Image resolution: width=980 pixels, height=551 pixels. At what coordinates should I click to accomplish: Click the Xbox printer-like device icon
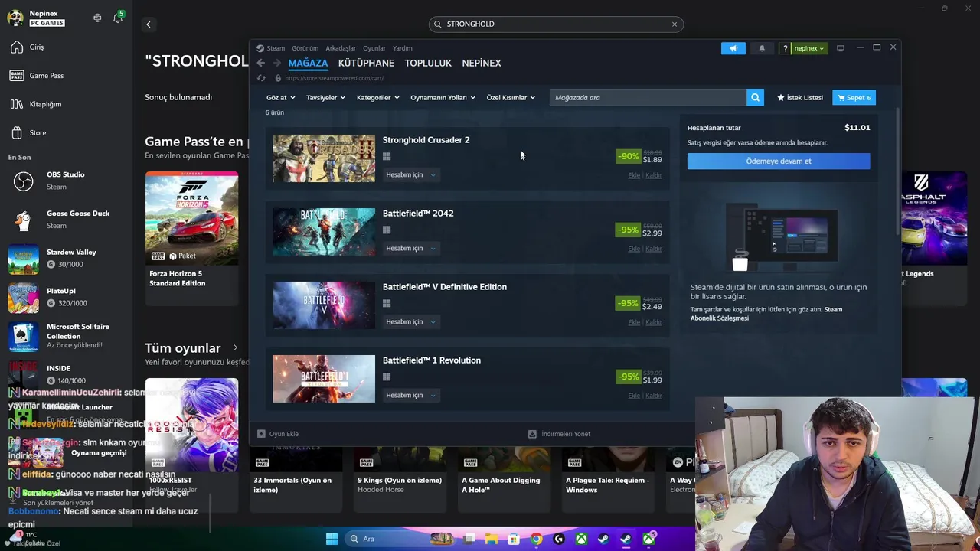97,18
